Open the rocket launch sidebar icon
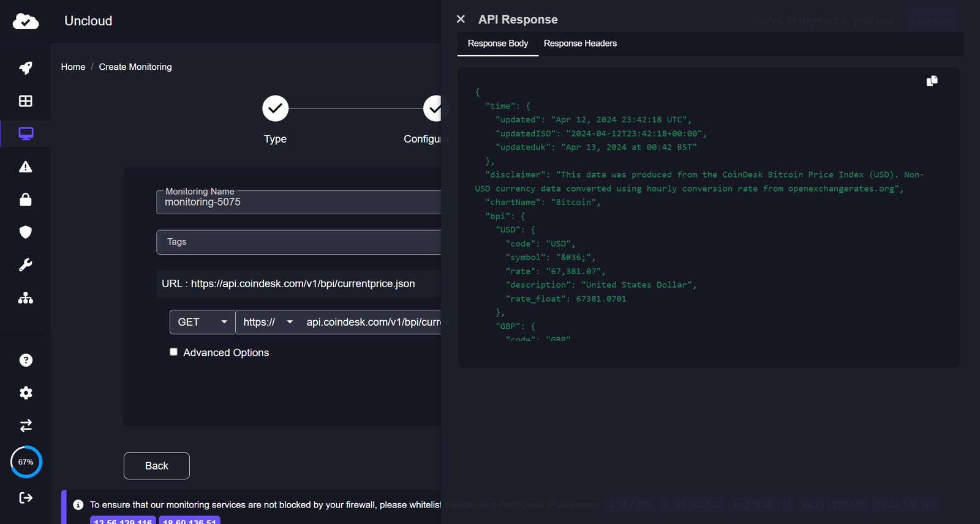 [x=26, y=68]
